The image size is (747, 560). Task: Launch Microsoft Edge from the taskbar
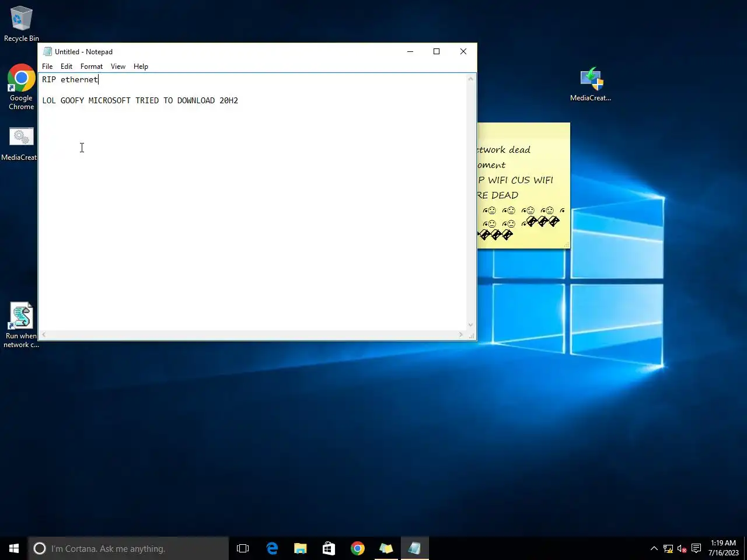click(x=272, y=548)
